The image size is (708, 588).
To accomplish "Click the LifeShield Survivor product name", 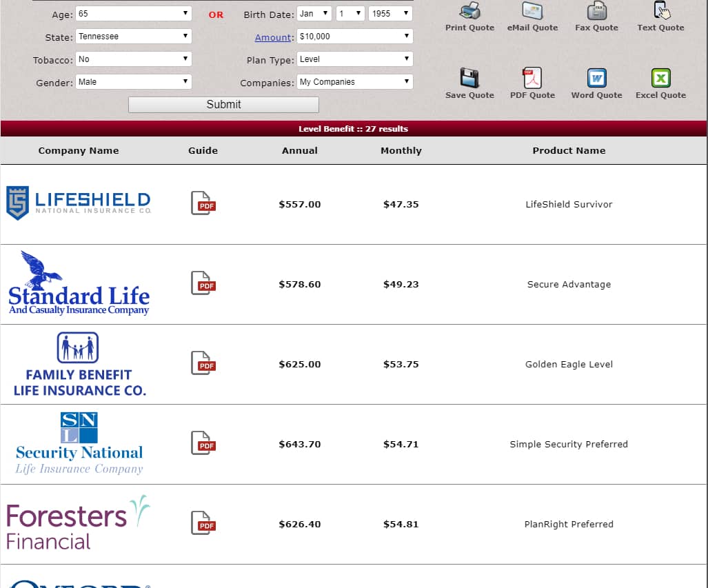I will click(x=569, y=204).
